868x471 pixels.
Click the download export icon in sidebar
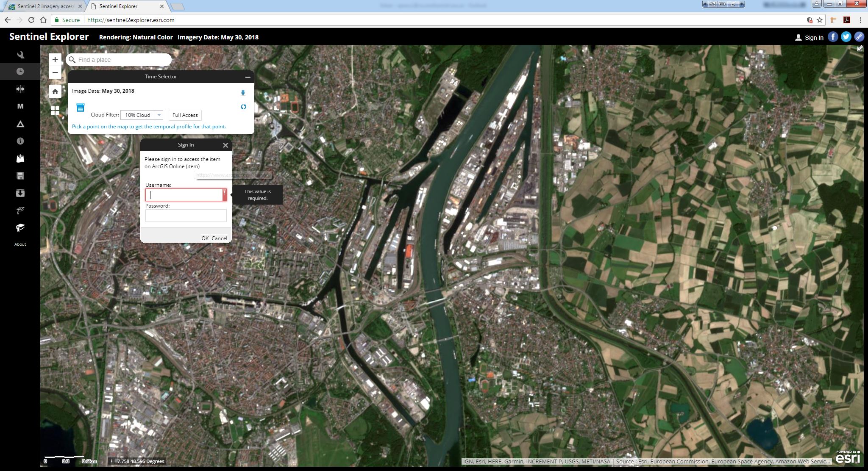coord(20,193)
